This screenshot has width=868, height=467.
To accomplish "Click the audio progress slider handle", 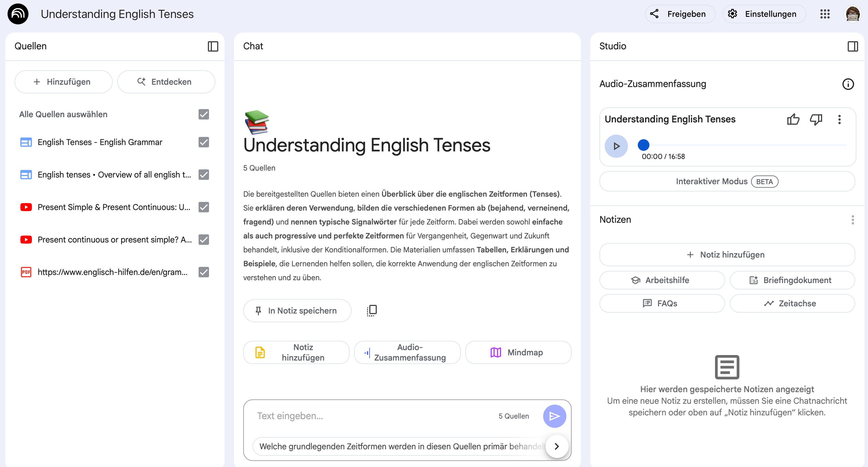I will (643, 145).
